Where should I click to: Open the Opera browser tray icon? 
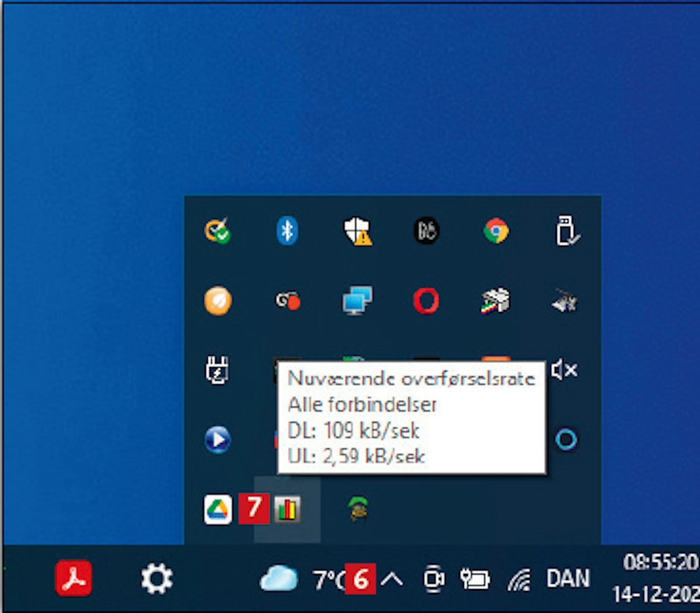coord(426,301)
